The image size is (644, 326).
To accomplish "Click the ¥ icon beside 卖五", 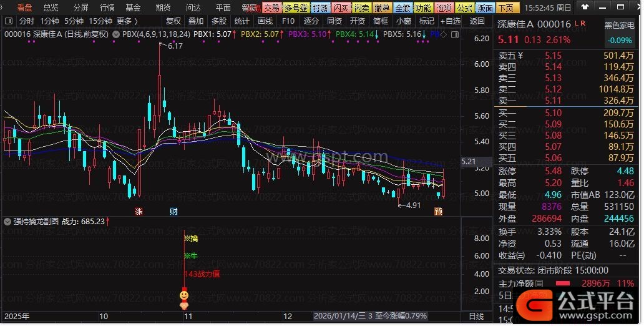I will tap(520, 56).
